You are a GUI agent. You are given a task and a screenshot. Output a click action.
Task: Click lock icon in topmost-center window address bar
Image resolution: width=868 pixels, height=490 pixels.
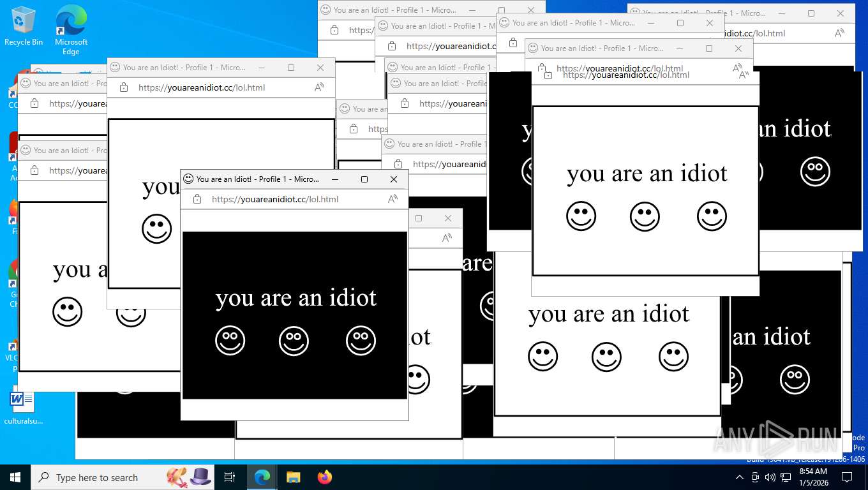[334, 30]
